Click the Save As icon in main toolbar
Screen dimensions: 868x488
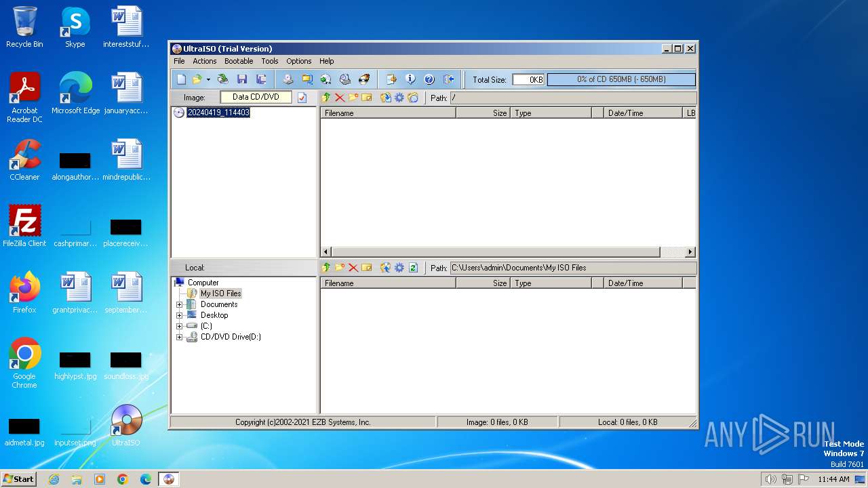click(x=260, y=79)
